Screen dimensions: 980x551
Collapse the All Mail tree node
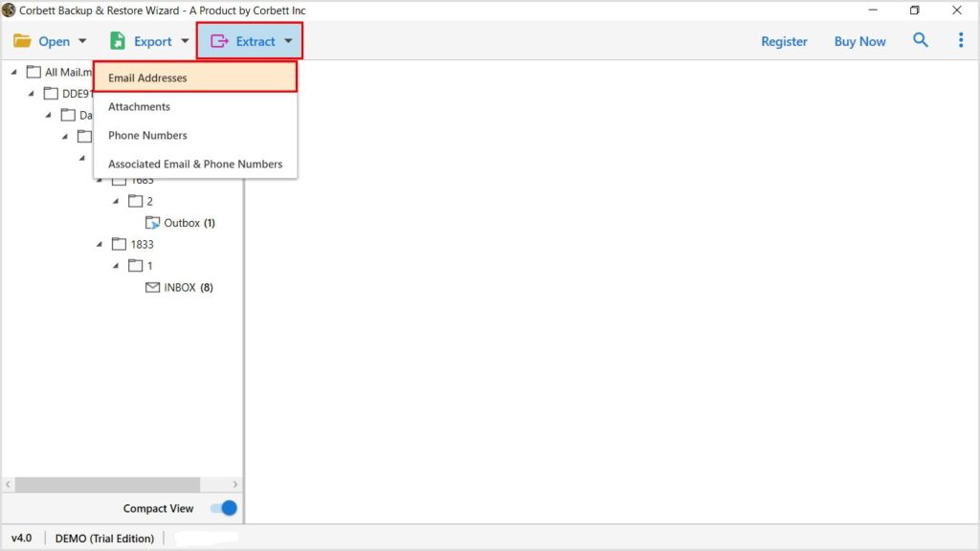pos(13,72)
